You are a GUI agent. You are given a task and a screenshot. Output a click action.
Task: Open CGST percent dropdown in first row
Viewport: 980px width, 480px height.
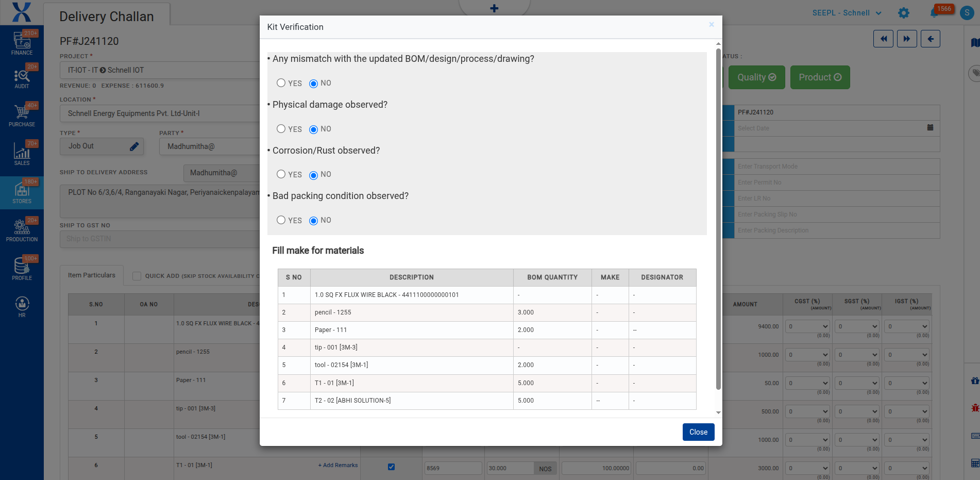tap(808, 326)
